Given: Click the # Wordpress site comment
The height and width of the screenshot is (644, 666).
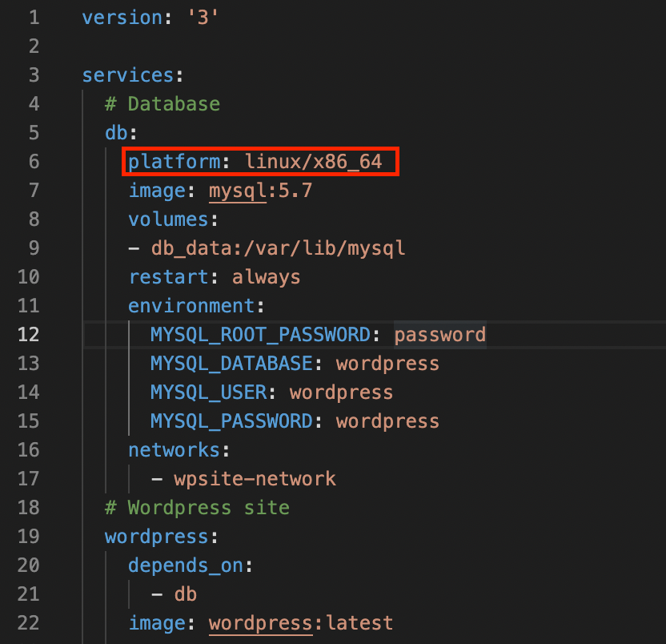Looking at the screenshot, I should tap(198, 508).
